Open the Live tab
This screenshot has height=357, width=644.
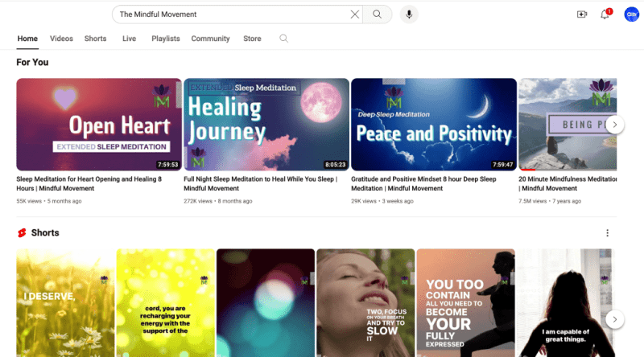click(x=129, y=39)
